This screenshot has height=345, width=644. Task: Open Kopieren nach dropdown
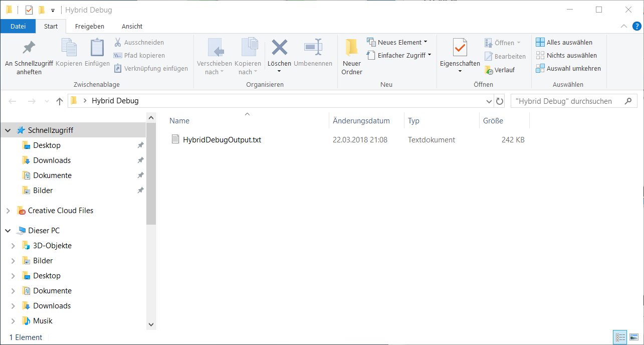point(248,56)
